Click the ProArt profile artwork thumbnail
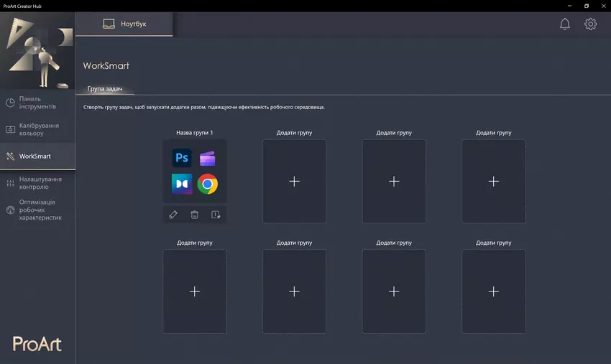This screenshot has height=364, width=611. coord(37,53)
